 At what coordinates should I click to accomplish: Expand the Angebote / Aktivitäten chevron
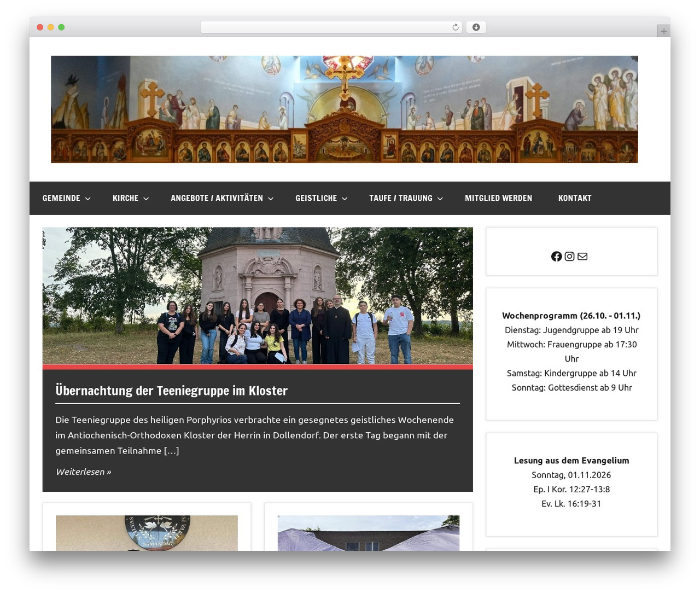(x=271, y=199)
